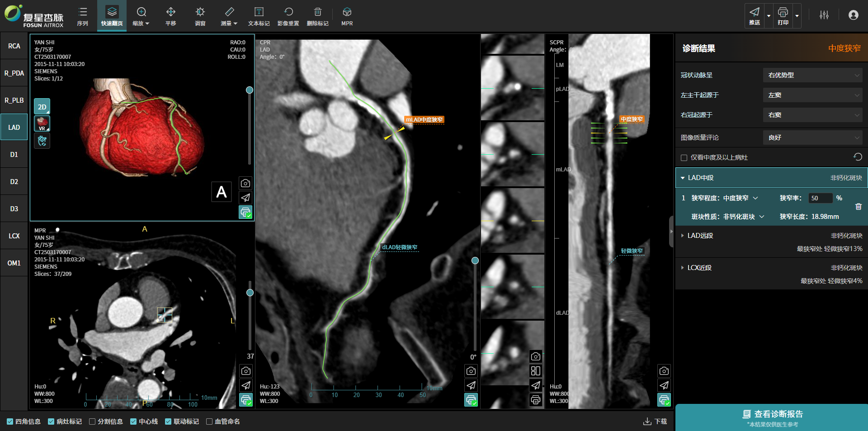Click the dLAD轻微狭窄 lesion label
868x431 pixels.
(400, 247)
